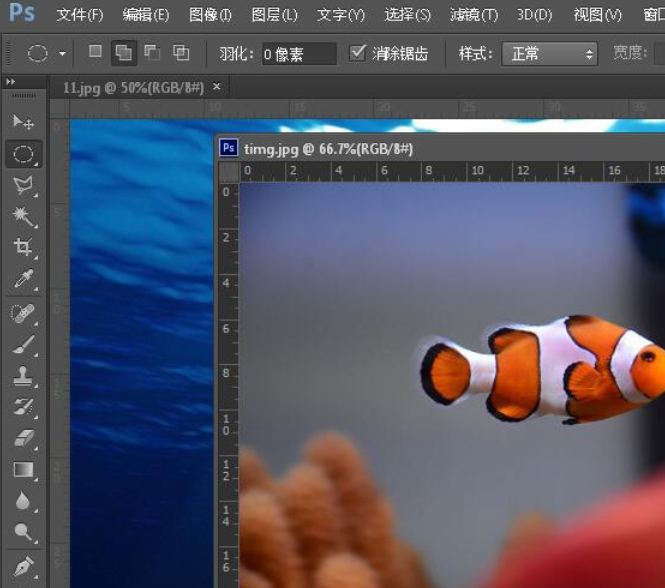Open the 滤镜(T) menu
Image resolution: width=665 pixels, height=588 pixels.
[474, 15]
